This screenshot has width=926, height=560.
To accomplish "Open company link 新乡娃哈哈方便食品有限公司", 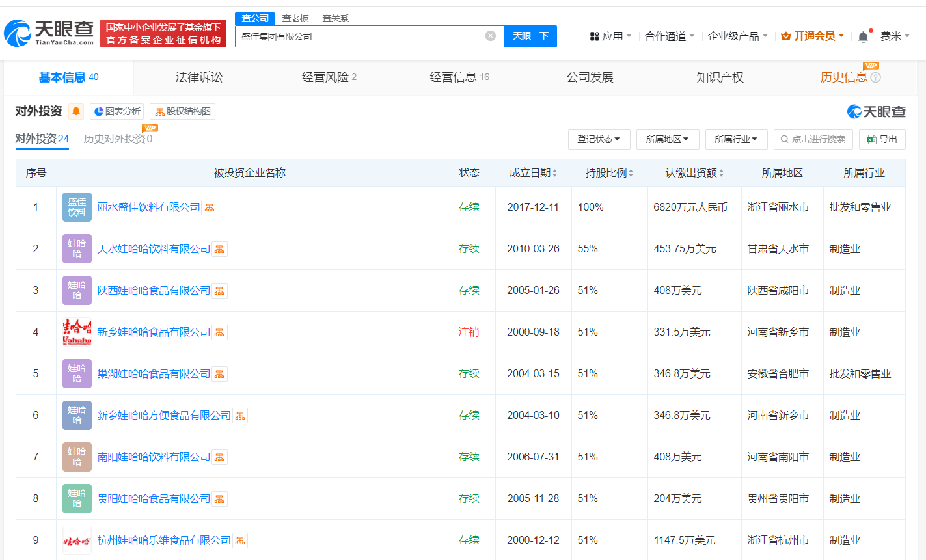I will click(164, 416).
